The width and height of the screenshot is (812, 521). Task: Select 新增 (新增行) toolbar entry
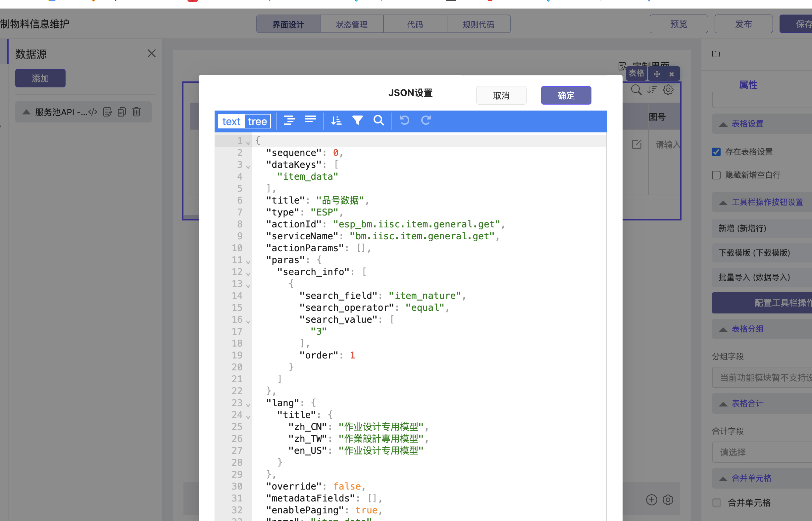pos(762,228)
